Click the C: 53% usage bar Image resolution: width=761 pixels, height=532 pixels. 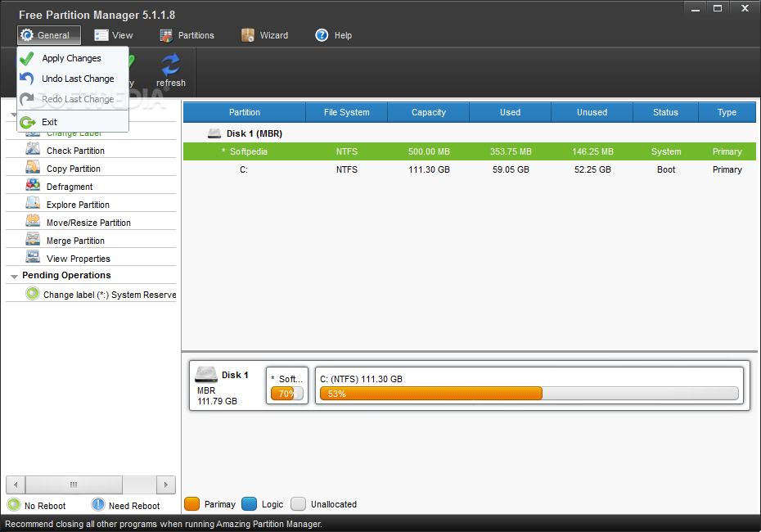pos(529,393)
